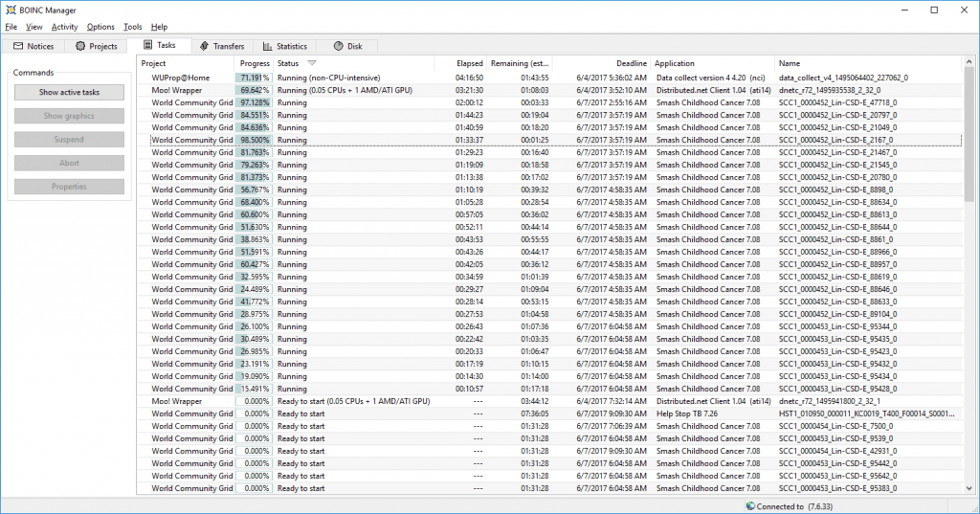Select the HST1_010950 Help Stop TB task
Screen dimensions: 980x514
550,413
